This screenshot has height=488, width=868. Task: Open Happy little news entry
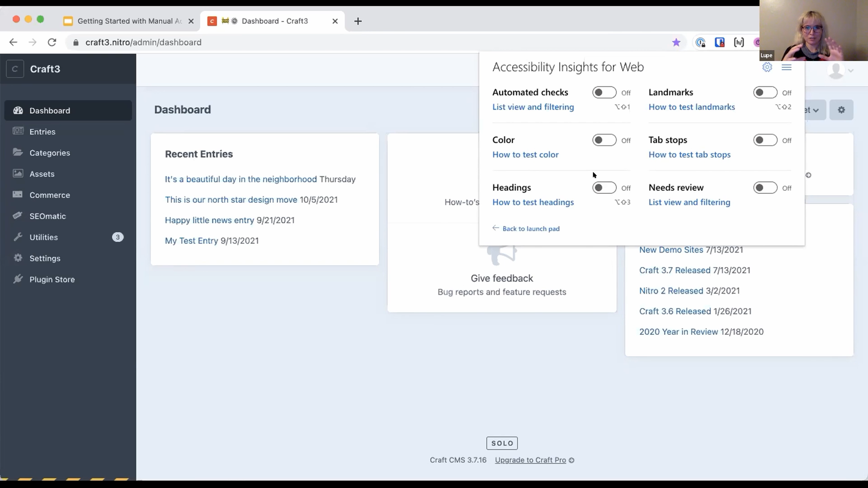[x=209, y=221]
